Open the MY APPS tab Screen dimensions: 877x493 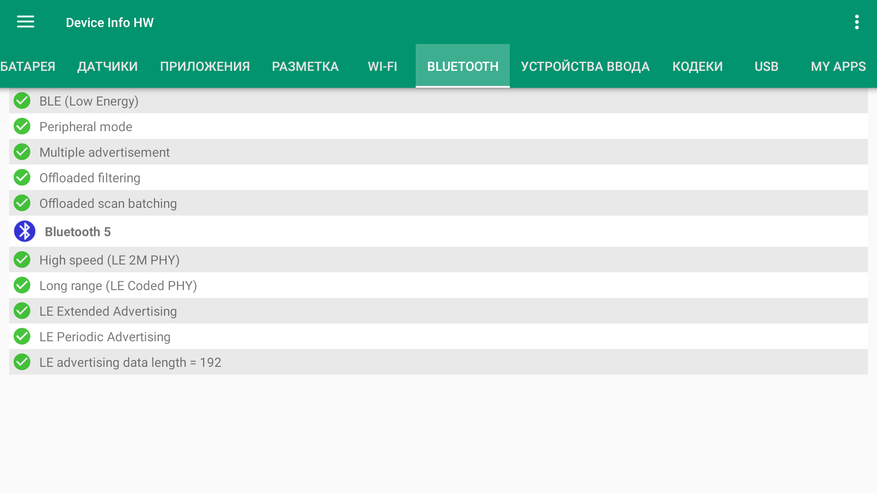click(x=838, y=66)
